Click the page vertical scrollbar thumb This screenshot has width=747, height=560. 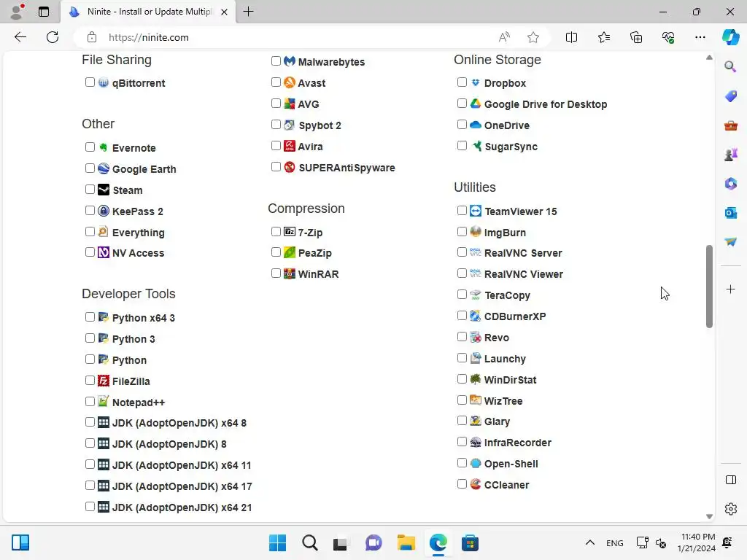tap(709, 286)
